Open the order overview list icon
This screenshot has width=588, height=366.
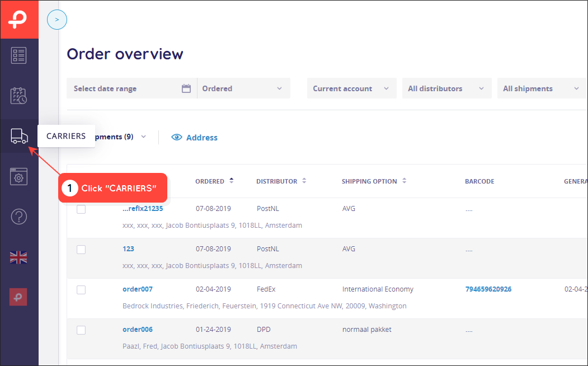19,55
